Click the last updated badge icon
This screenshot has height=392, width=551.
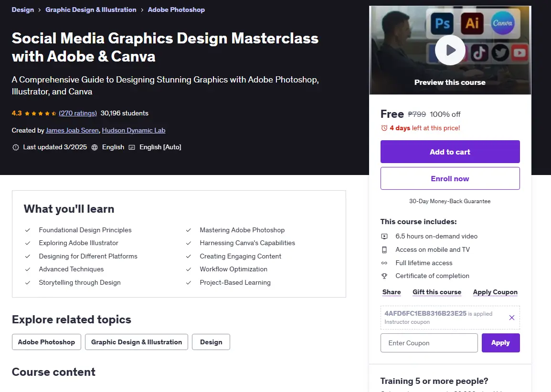pyautogui.click(x=15, y=147)
